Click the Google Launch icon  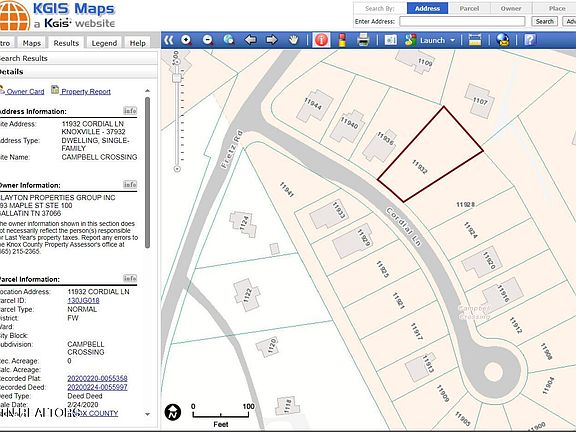(x=410, y=40)
